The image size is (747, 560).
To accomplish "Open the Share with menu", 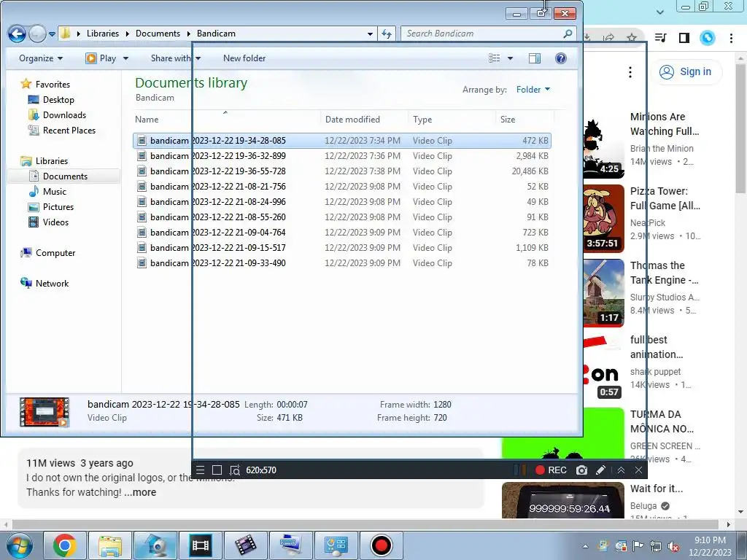I will point(175,58).
